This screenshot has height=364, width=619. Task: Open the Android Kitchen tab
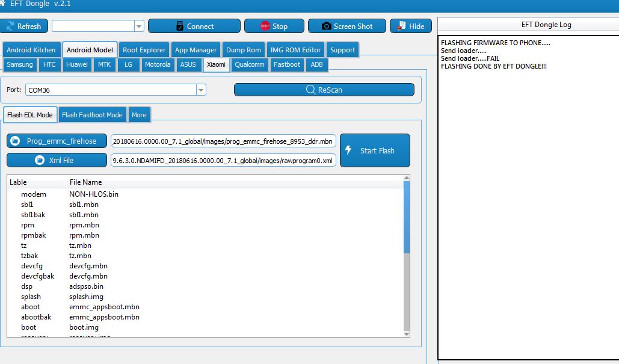pos(31,50)
